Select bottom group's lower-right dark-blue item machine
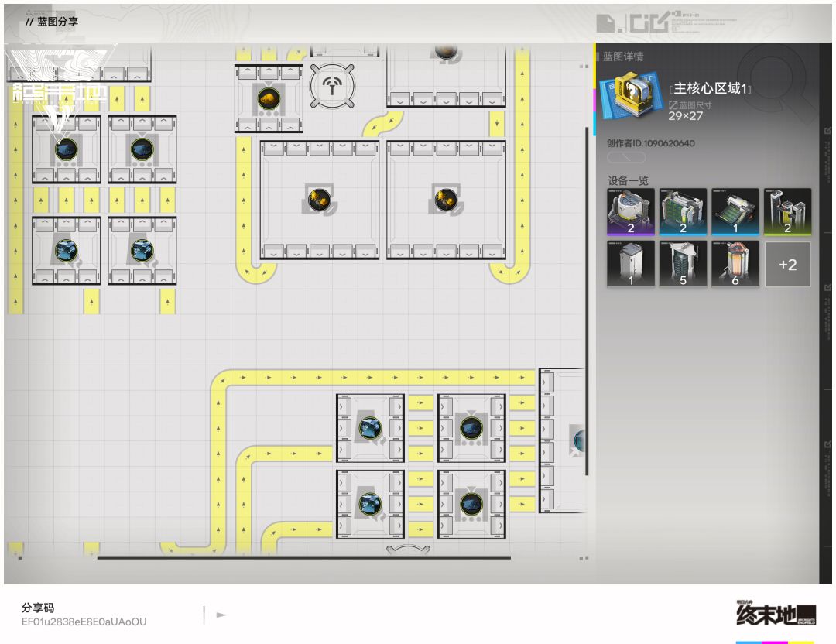The width and height of the screenshot is (836, 644). (x=471, y=504)
